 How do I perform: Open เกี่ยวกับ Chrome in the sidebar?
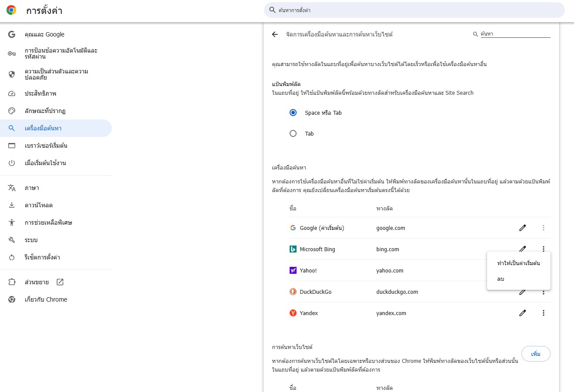coord(46,299)
